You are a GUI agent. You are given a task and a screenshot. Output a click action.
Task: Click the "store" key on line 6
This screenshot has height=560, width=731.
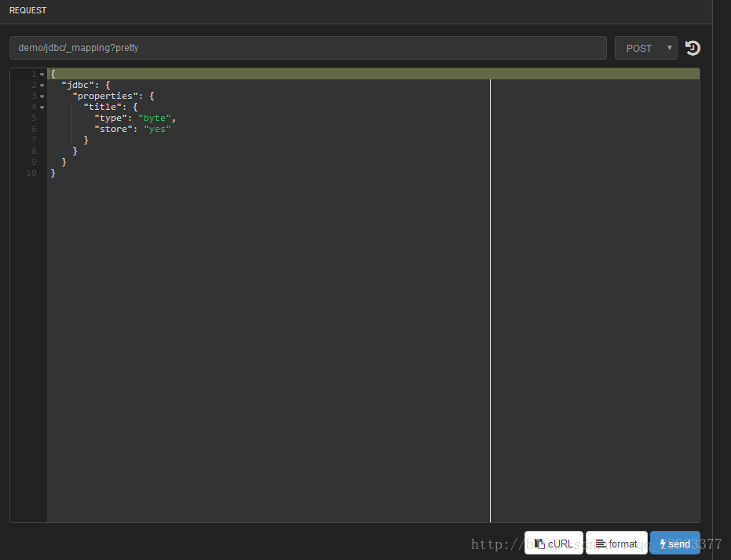(x=113, y=129)
